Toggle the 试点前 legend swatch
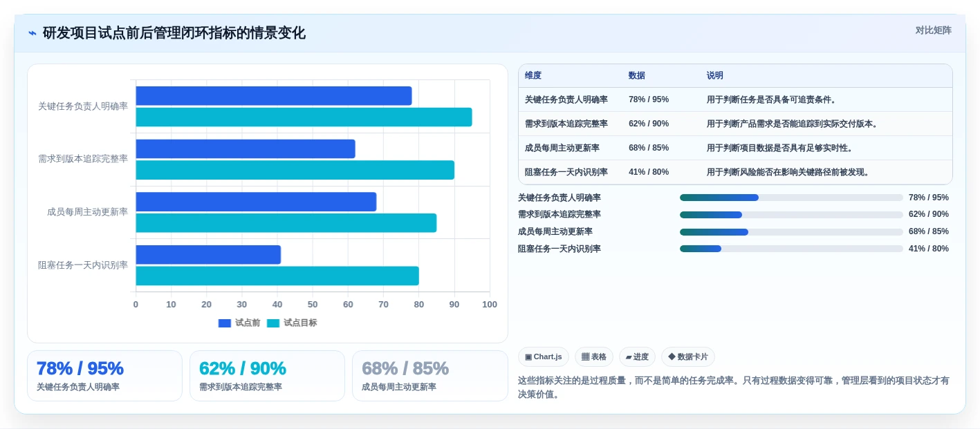The image size is (980, 429). [x=225, y=323]
